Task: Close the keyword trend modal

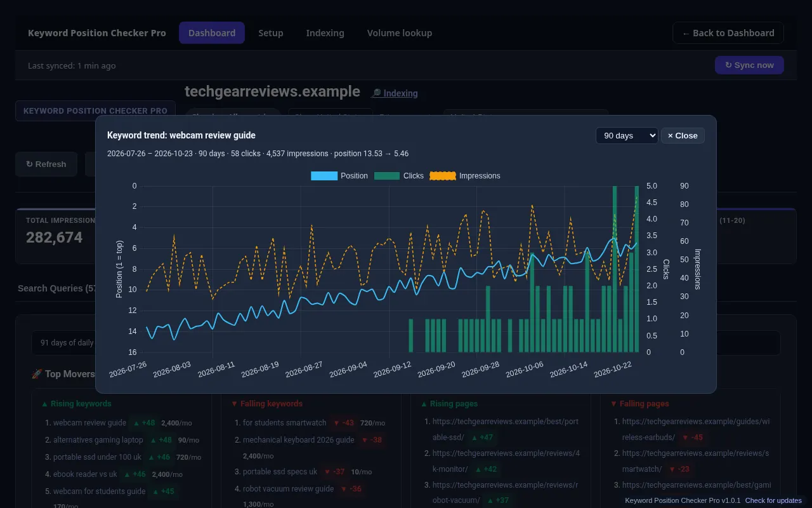Action: tap(683, 135)
